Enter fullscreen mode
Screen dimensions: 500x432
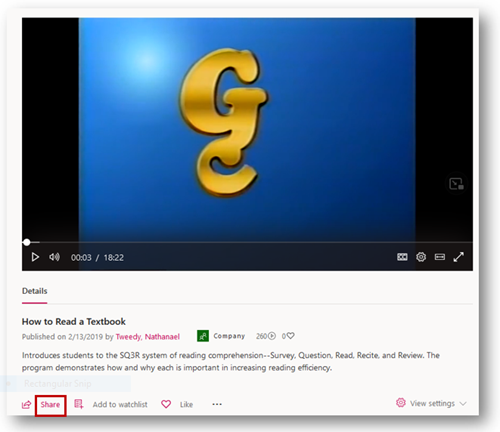pyautogui.click(x=458, y=257)
